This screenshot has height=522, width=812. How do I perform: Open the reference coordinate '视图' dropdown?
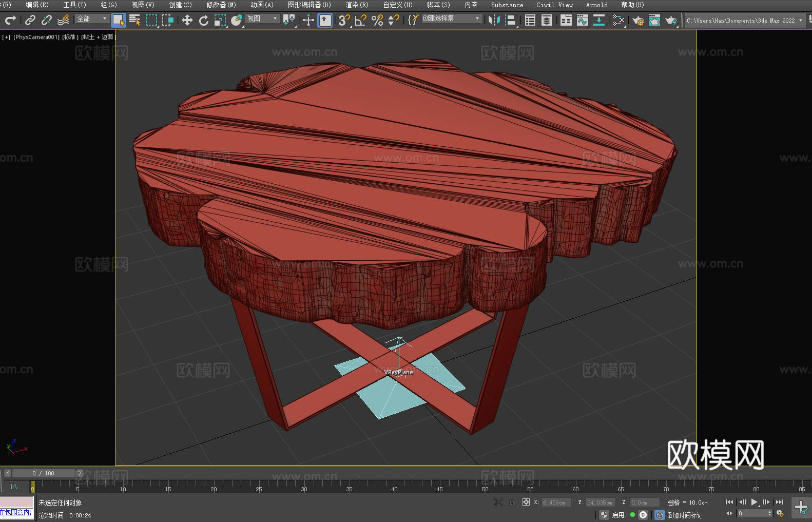click(262, 18)
